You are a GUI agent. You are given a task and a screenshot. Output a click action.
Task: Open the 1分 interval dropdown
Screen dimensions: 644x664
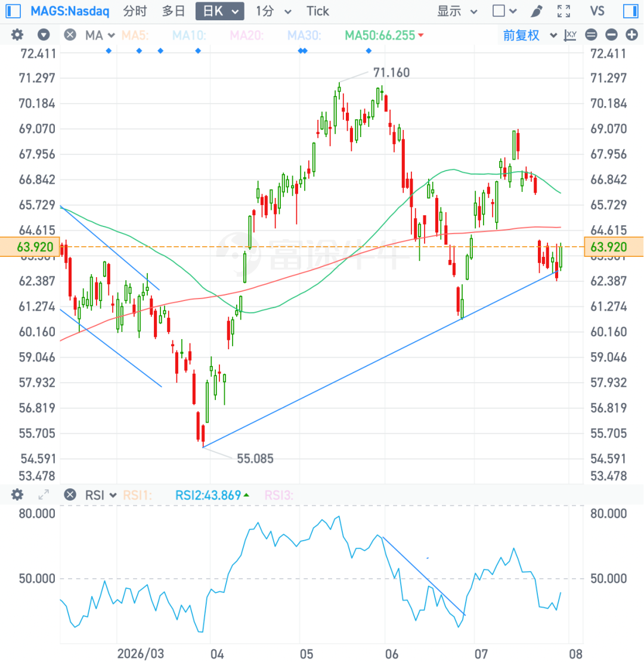coord(274,11)
